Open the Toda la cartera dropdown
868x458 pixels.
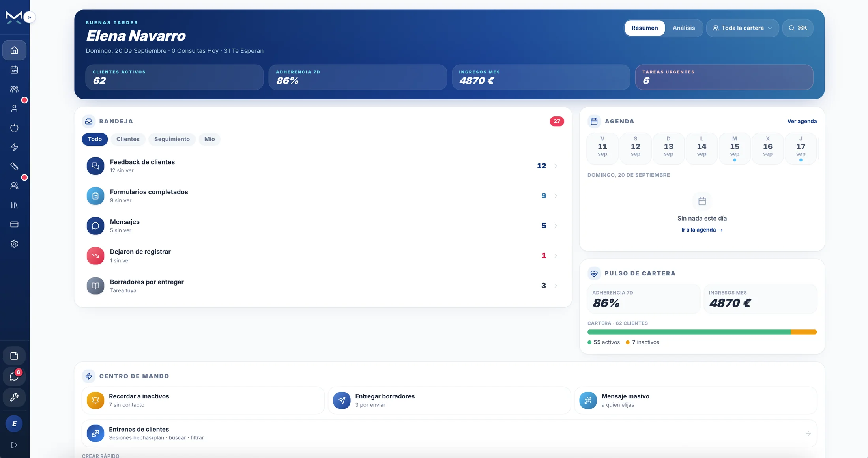(x=742, y=28)
